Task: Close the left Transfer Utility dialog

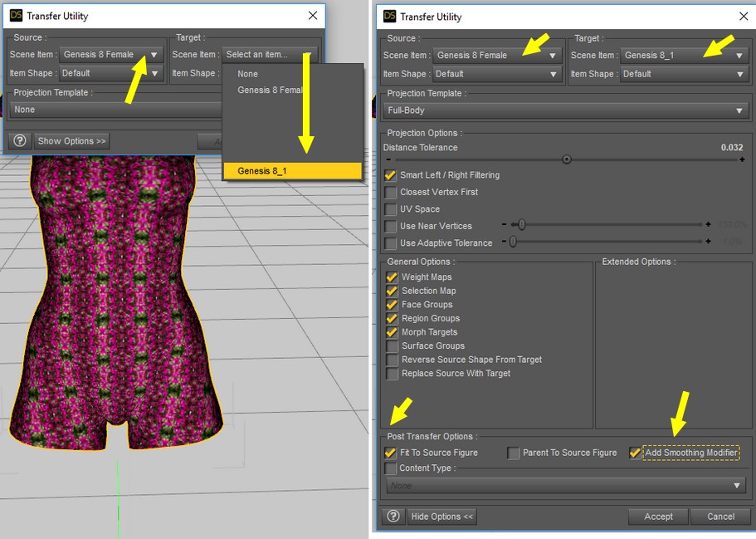Action: click(x=313, y=16)
